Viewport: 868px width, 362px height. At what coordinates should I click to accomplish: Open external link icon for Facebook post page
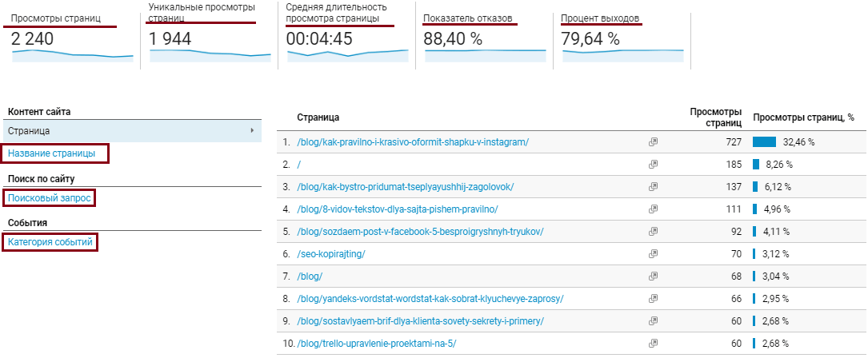point(654,232)
